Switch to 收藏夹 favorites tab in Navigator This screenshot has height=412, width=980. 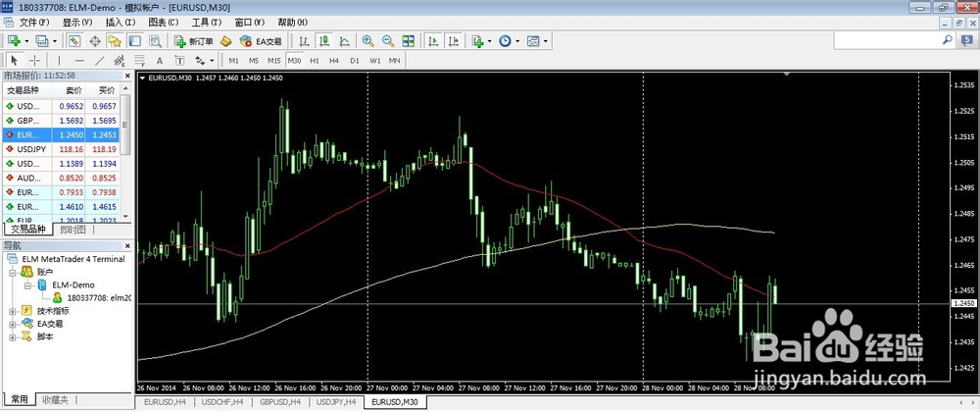tap(56, 399)
